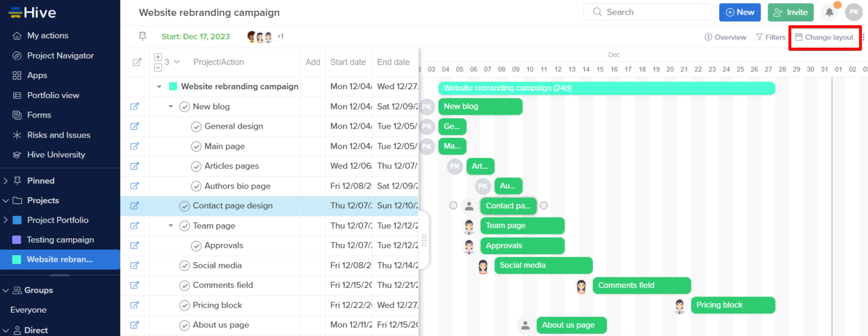Check off the Social media action
Image resolution: width=868 pixels, height=336 pixels.
(x=184, y=265)
